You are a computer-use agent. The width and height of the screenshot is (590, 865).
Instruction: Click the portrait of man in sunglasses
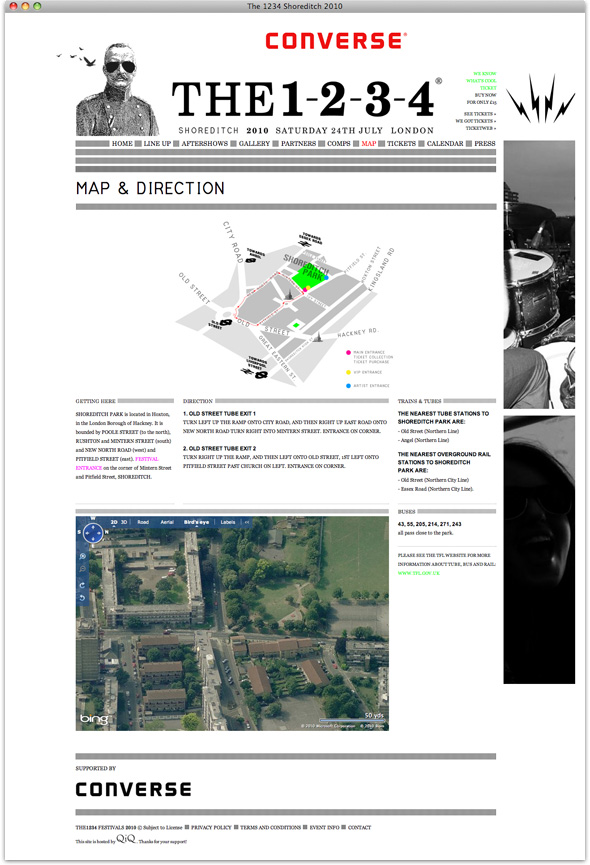coord(117,89)
